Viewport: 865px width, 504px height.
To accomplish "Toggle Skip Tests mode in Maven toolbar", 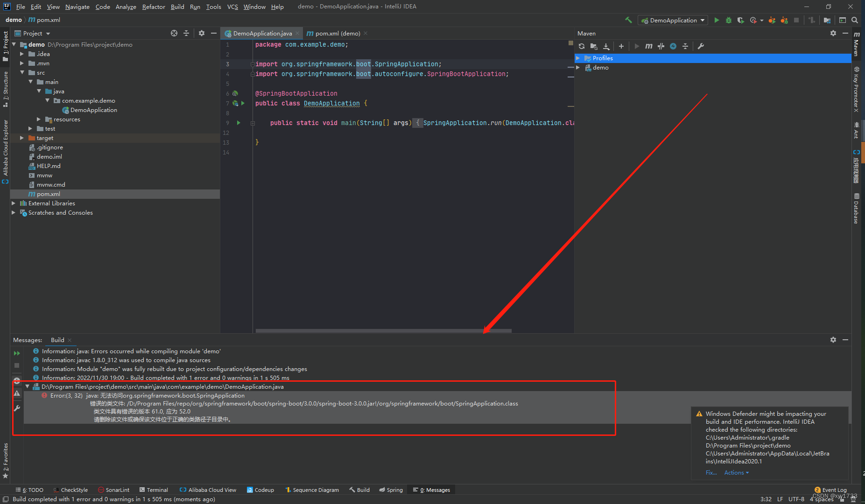I will pos(673,46).
